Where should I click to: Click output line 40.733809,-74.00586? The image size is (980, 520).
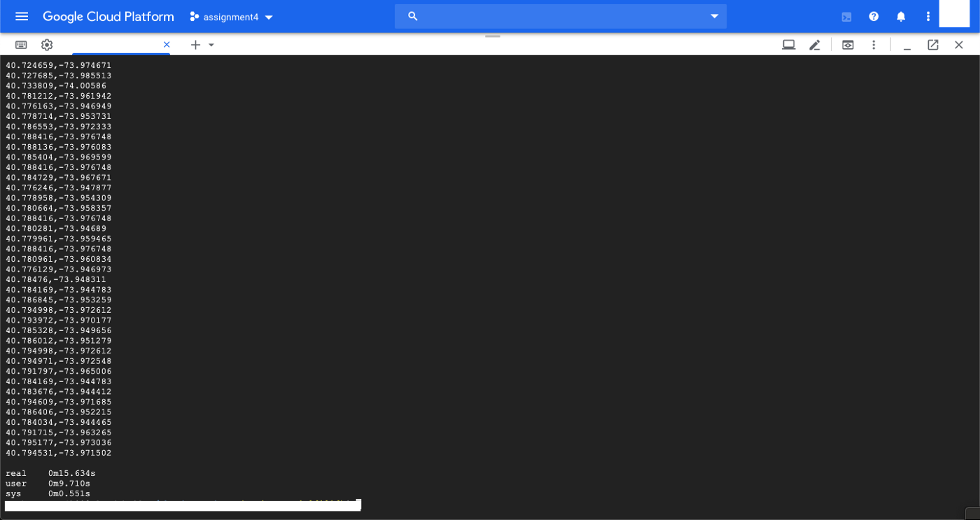(x=56, y=86)
